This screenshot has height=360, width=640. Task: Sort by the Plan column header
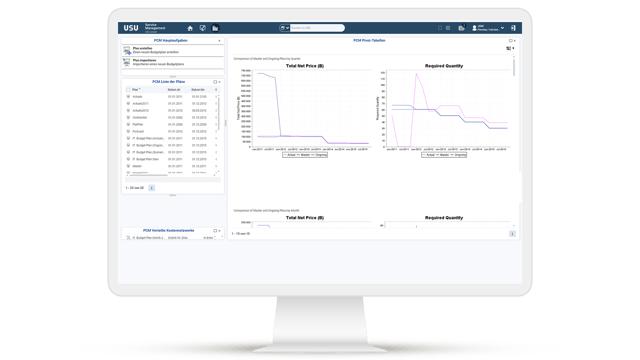pyautogui.click(x=136, y=90)
